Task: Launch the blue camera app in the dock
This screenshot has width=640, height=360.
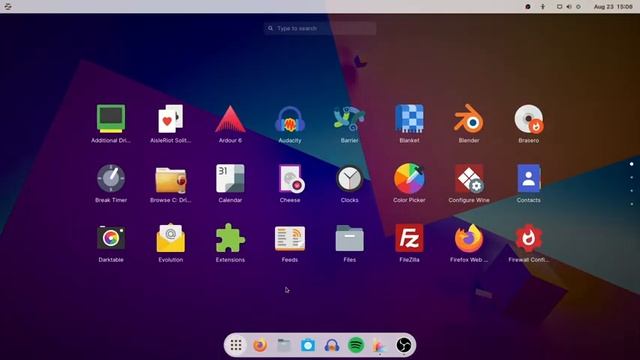Action: (x=308, y=345)
